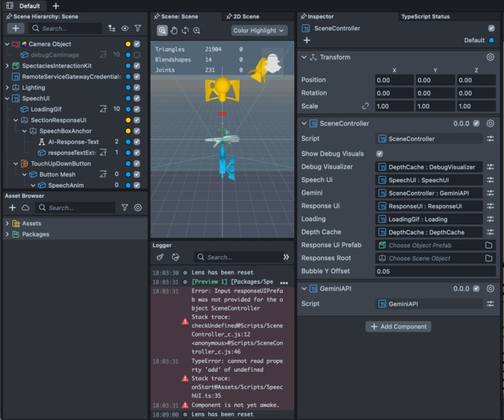Select the rotate orbit tool

185,31
